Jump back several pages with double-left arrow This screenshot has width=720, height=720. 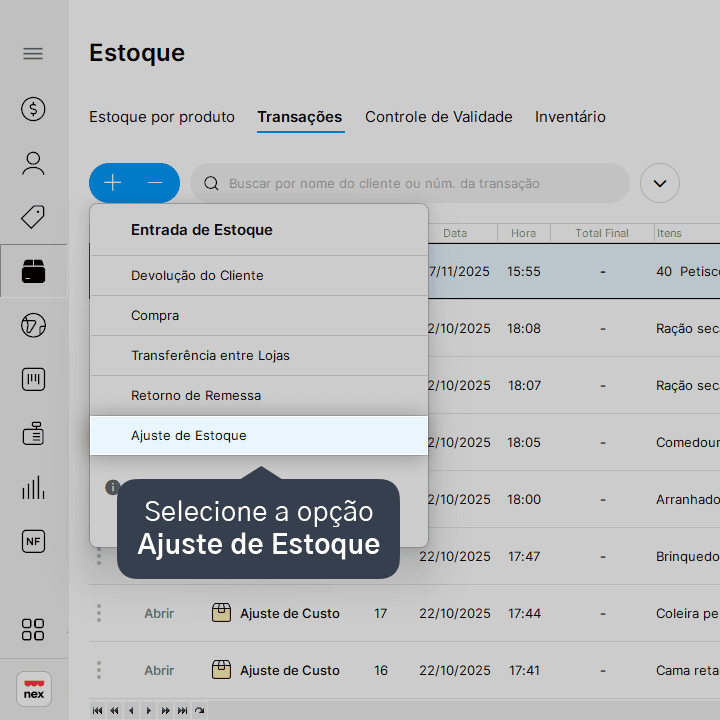pyautogui.click(x=114, y=710)
